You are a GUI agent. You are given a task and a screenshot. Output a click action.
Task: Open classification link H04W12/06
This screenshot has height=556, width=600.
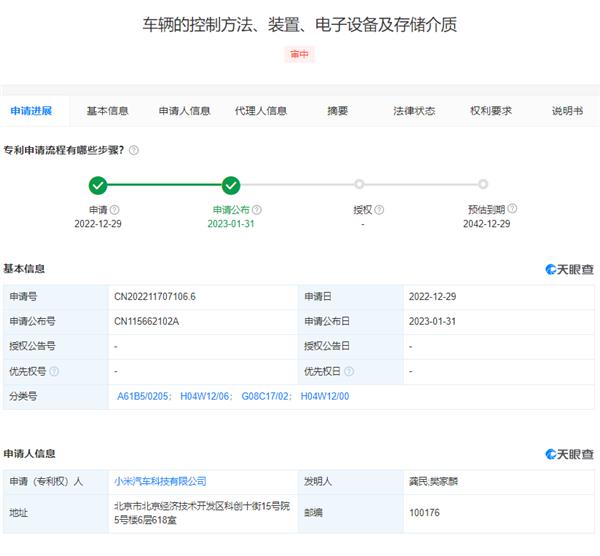(205, 396)
